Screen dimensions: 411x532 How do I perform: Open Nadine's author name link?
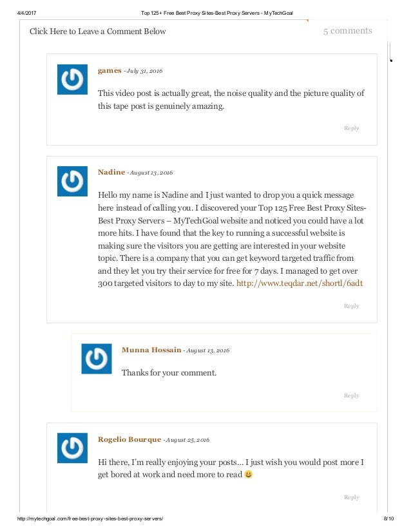[x=111, y=172]
